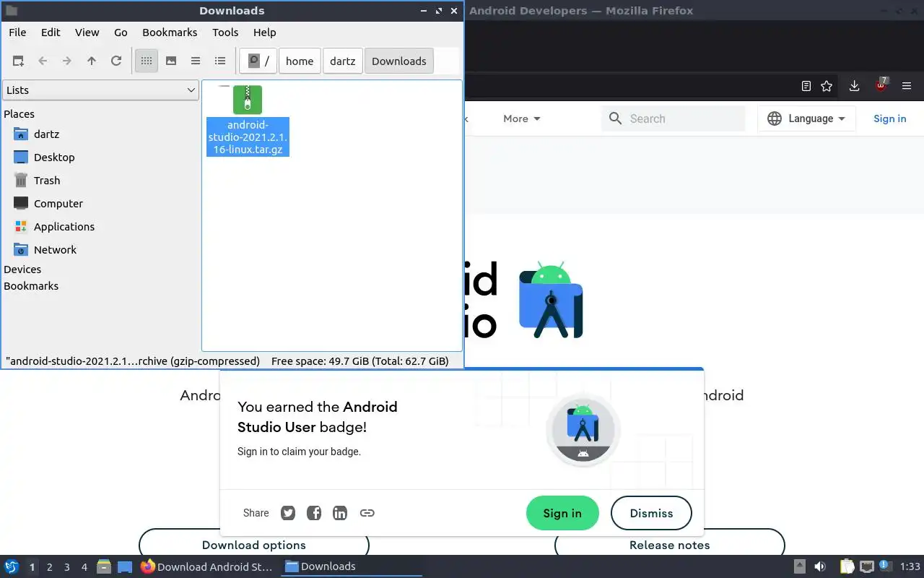The width and height of the screenshot is (924, 578).
Task: Expand the More dropdown in Firefox page
Action: click(x=522, y=118)
